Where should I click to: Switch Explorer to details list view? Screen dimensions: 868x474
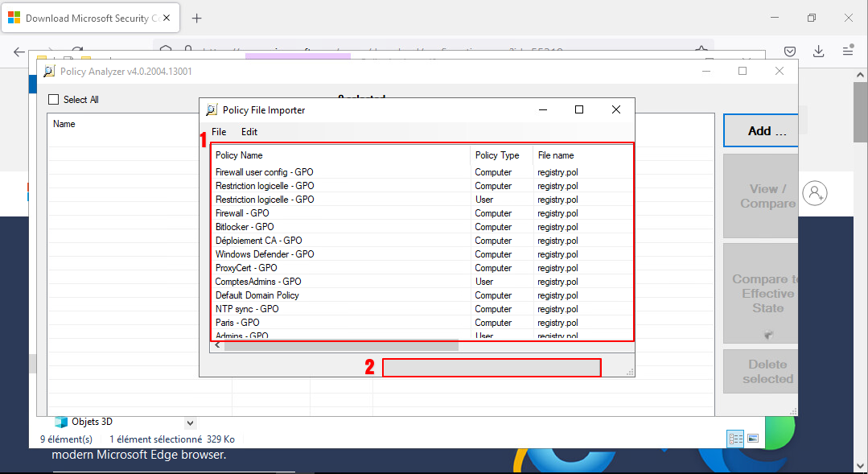point(735,439)
